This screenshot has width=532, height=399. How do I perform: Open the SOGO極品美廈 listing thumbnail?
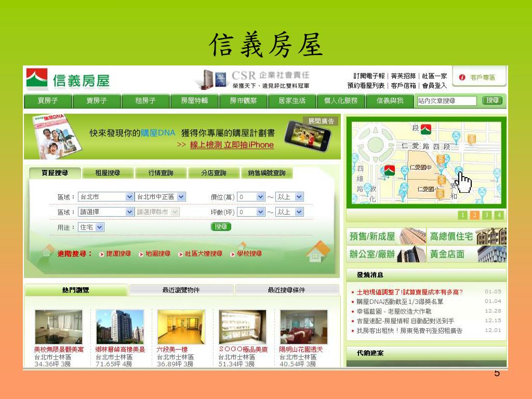(243, 327)
